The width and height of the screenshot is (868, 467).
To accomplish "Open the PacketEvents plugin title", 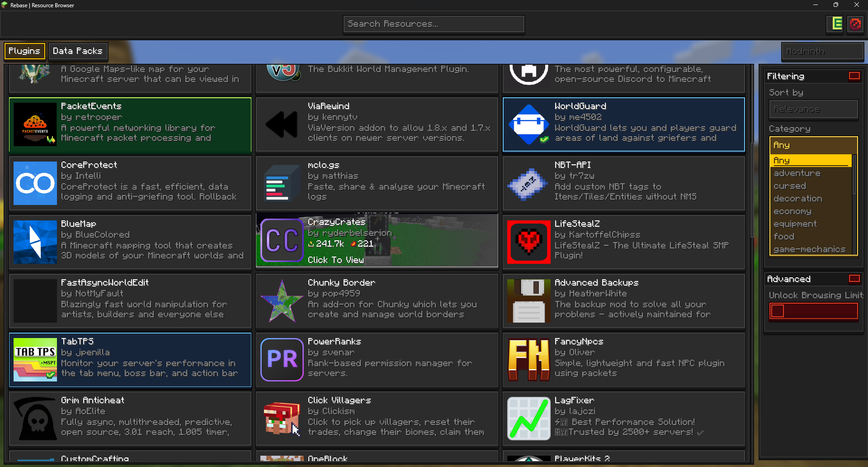I will 91,106.
